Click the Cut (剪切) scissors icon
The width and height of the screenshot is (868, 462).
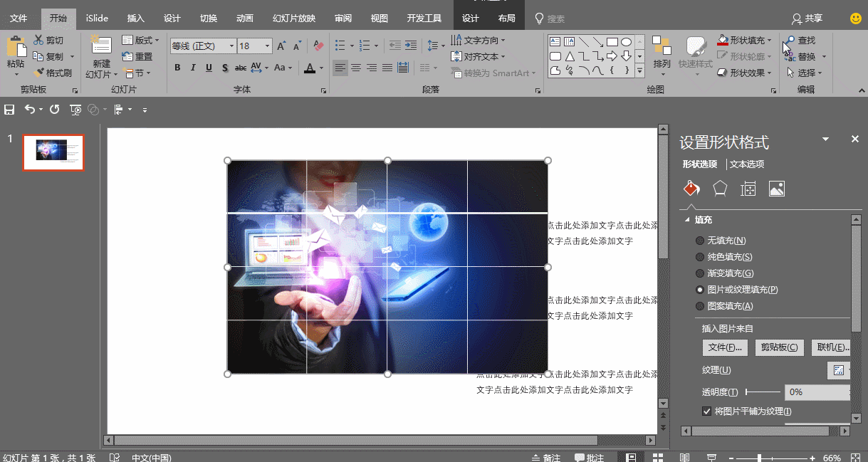(38, 41)
